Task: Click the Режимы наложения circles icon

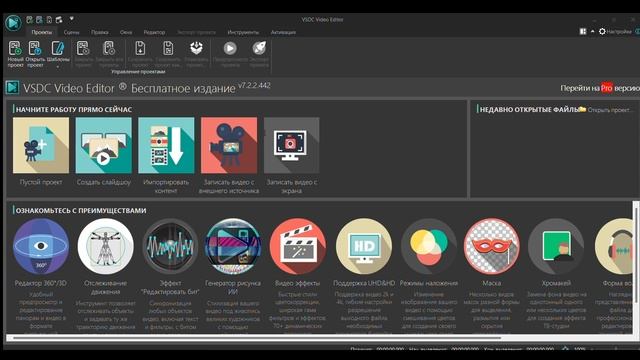Action: (429, 246)
